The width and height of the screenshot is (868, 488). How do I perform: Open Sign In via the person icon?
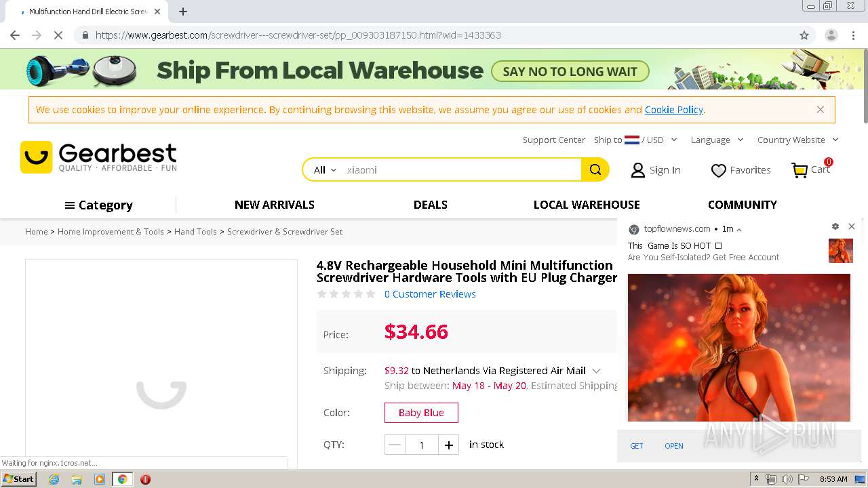pos(637,170)
